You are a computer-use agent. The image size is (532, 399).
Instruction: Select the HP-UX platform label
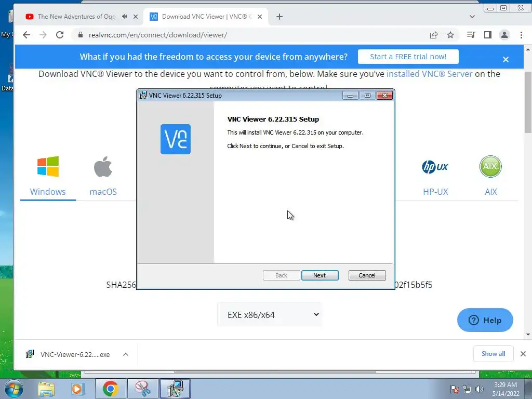[x=435, y=192]
